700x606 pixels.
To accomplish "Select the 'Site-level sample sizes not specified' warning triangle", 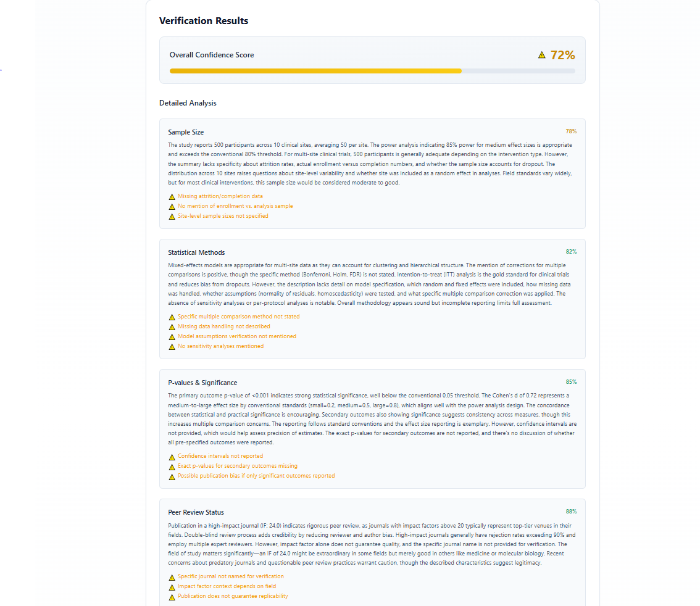I will pos(172,216).
